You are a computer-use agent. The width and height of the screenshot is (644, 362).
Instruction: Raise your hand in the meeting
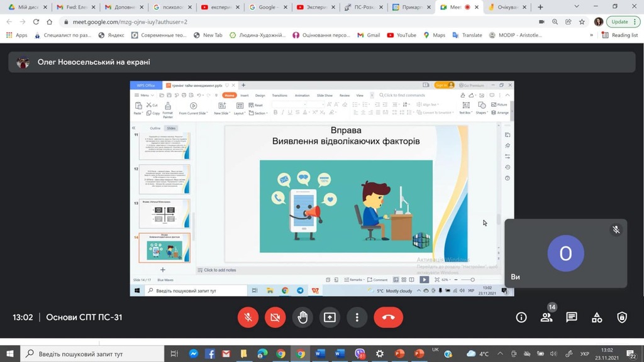point(303,317)
